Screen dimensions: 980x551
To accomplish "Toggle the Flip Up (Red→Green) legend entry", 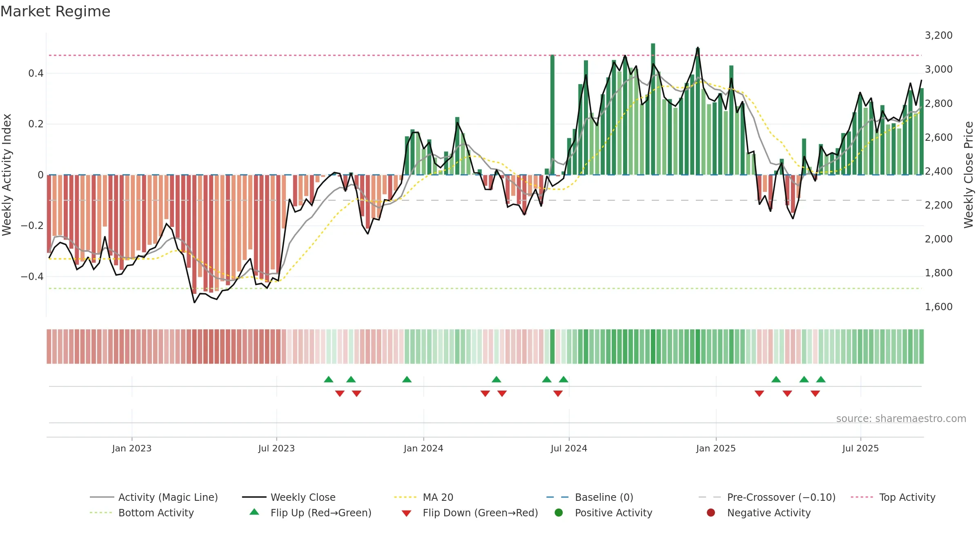I will coord(310,513).
